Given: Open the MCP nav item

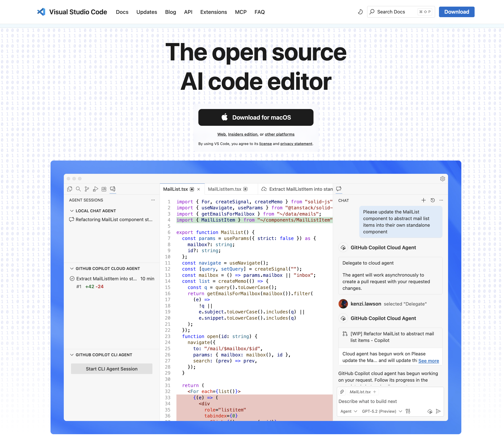Looking at the screenshot, I should point(241,12).
